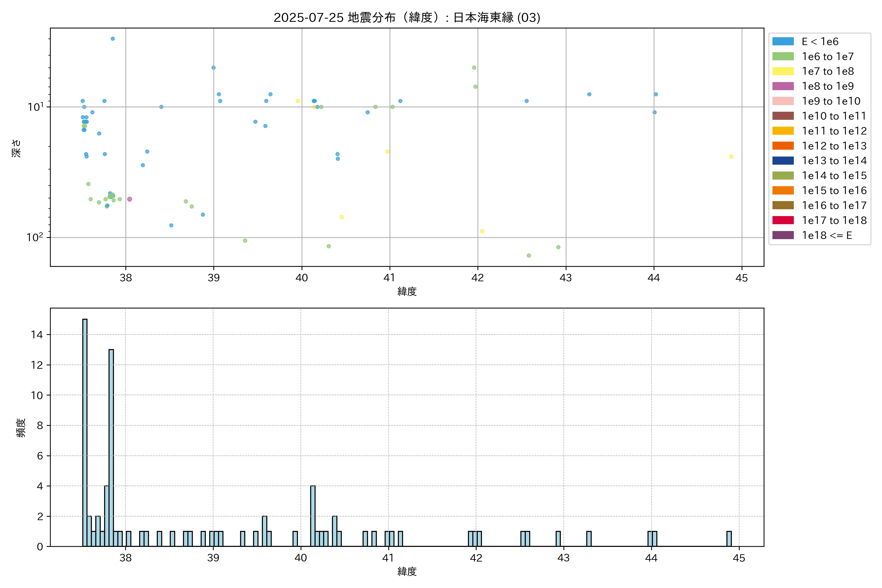Click the purple scatter point near latitude 38
Viewport: 882px width, 588px height.
click(129, 199)
